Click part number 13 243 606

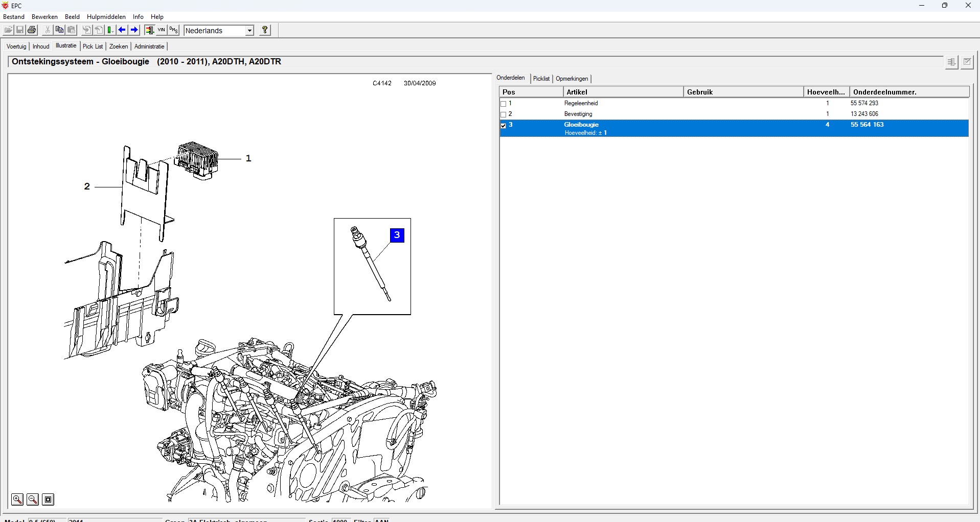(x=864, y=114)
